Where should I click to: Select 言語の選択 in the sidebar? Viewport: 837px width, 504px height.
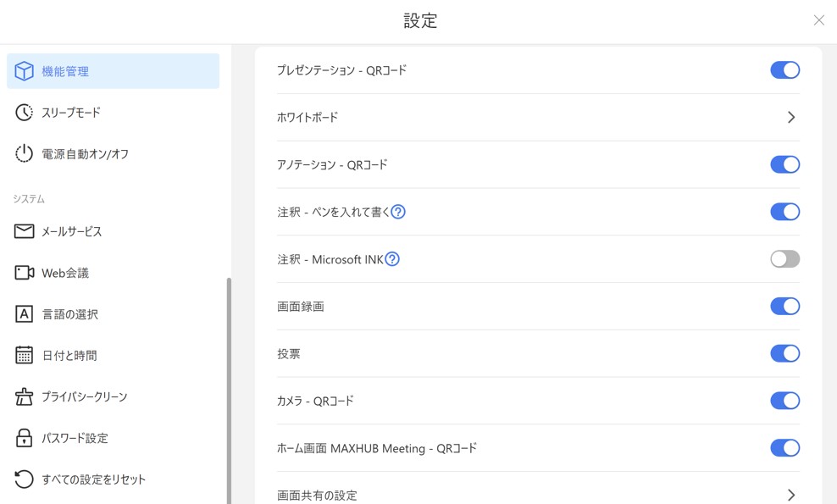69,314
